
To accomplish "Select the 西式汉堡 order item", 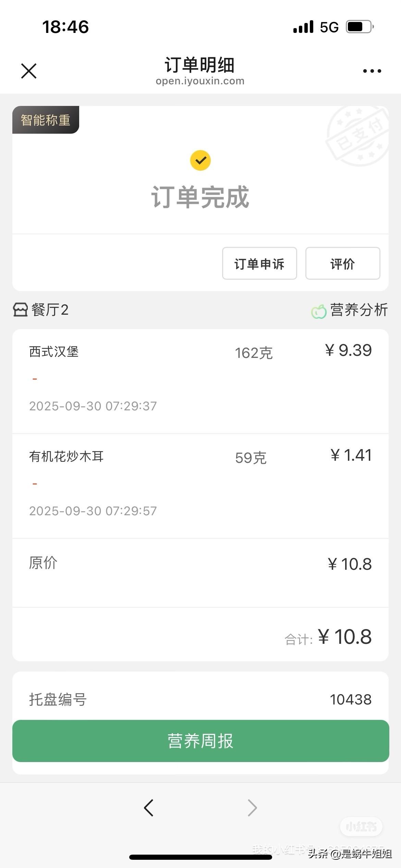I will pos(200,381).
